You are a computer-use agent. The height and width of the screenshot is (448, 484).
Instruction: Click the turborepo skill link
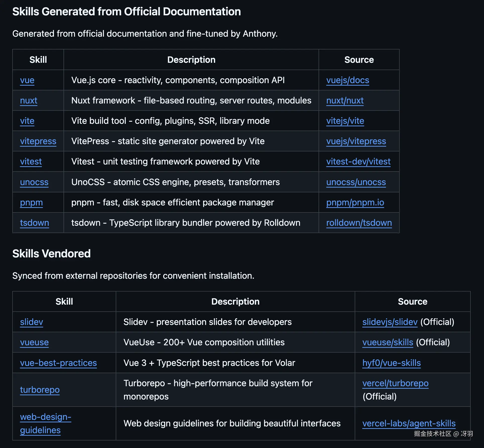pos(40,390)
